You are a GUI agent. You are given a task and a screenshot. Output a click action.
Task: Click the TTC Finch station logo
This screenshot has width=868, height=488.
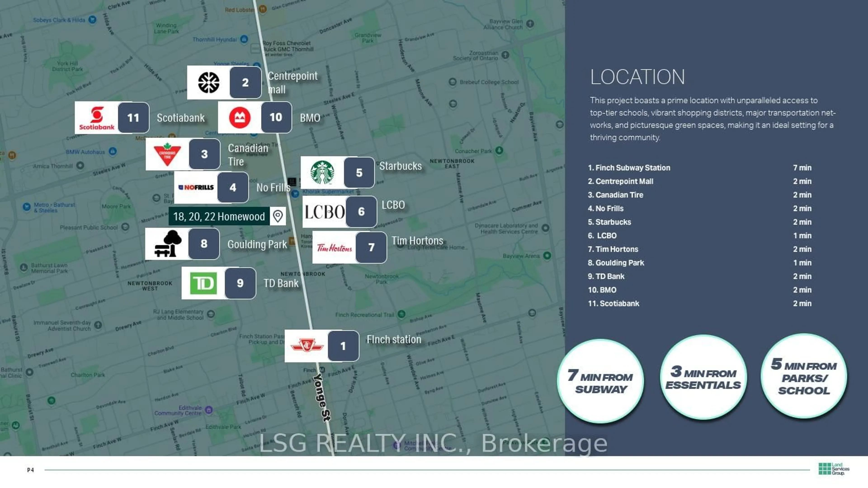coord(307,345)
